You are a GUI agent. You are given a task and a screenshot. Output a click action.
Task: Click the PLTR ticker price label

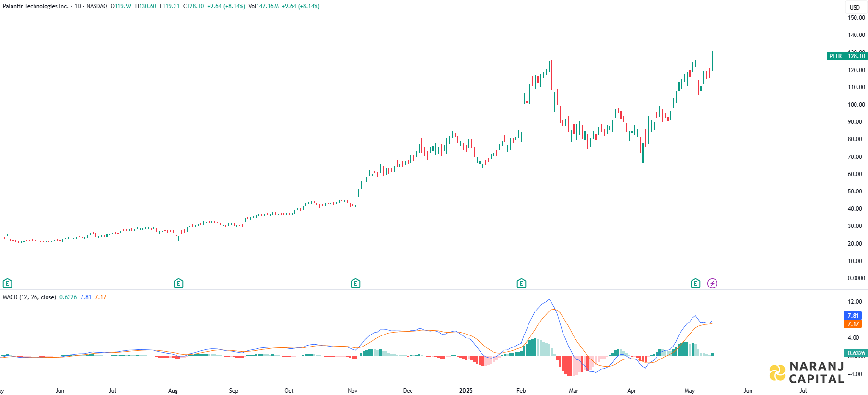coord(847,56)
